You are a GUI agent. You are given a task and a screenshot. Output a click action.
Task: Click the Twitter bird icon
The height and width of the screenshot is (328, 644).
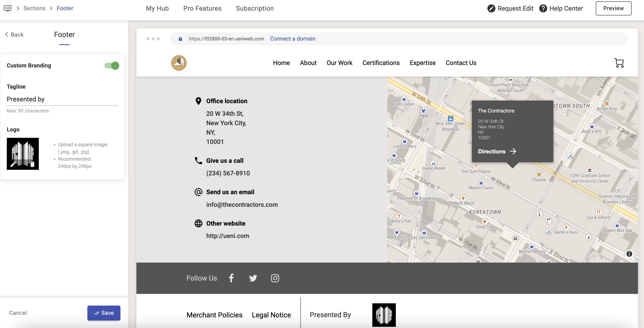(x=253, y=278)
